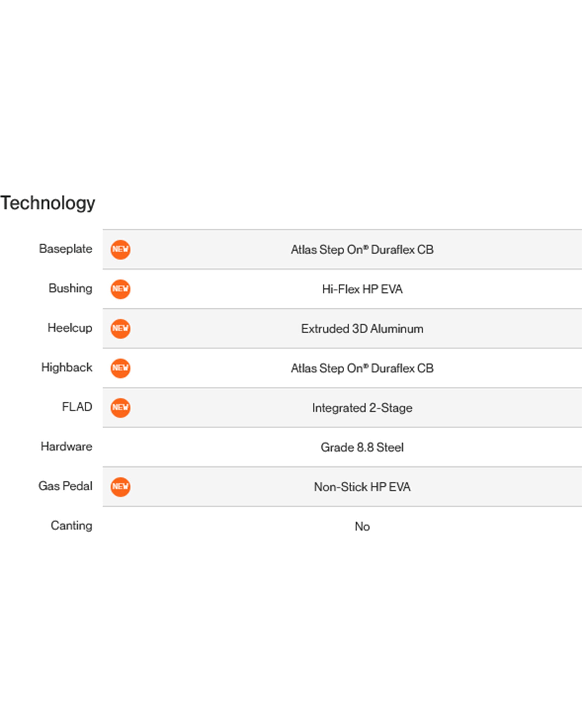The width and height of the screenshot is (582, 728).
Task: Click the Integrated 2-Stage value
Action: (362, 408)
